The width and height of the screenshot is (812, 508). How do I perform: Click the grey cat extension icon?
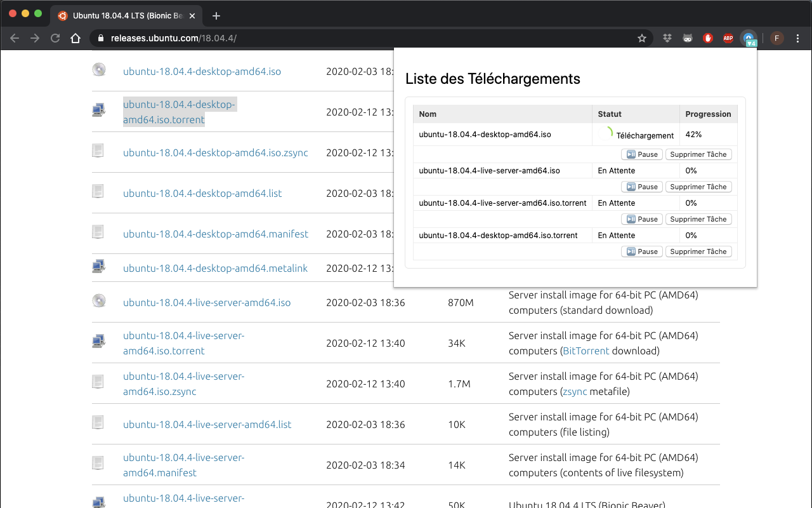coord(688,38)
